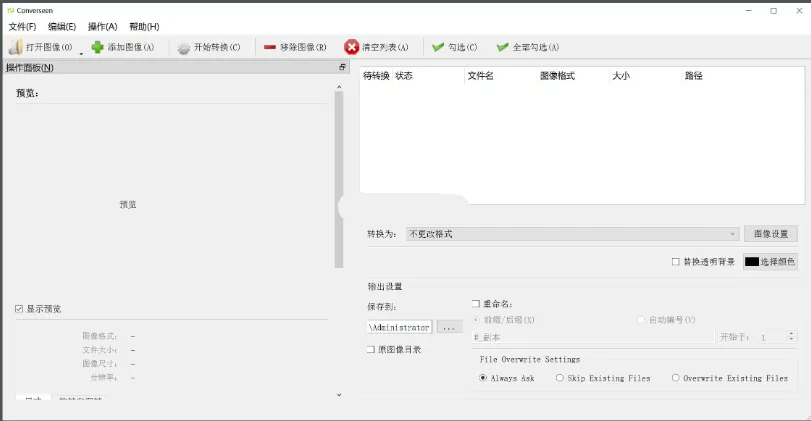The image size is (811, 421).
Task: Enable 替换透明背景 checkbox
Action: coord(675,262)
